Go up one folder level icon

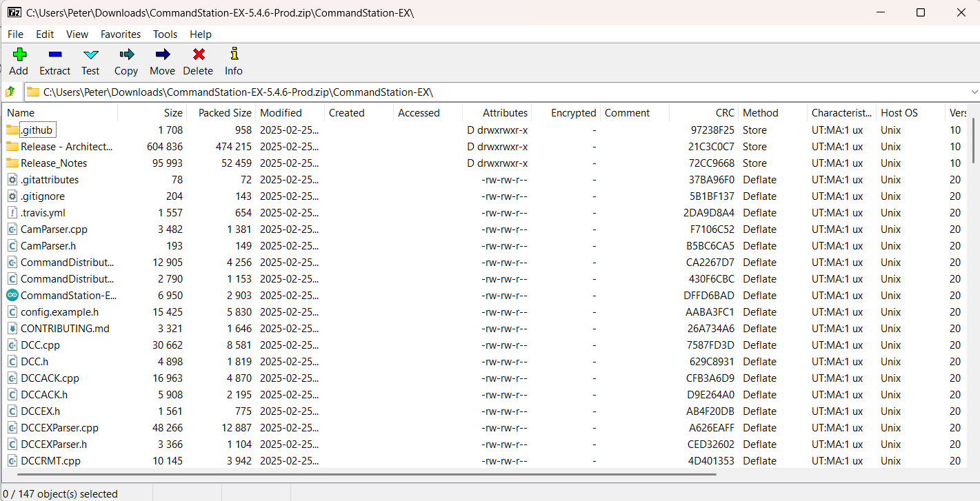click(10, 92)
